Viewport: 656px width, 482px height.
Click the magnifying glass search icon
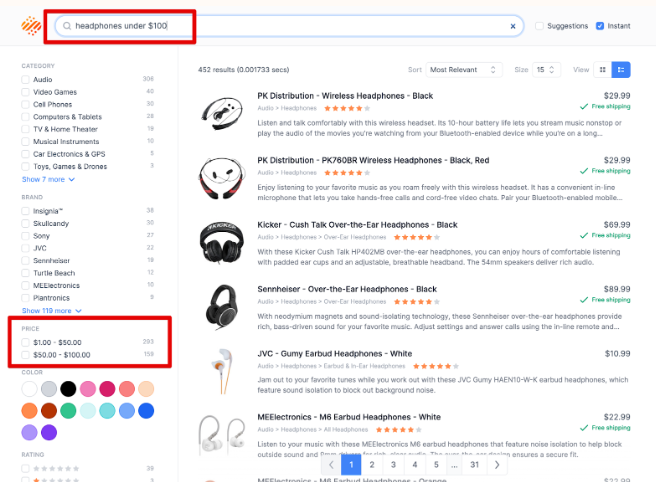tap(67, 26)
